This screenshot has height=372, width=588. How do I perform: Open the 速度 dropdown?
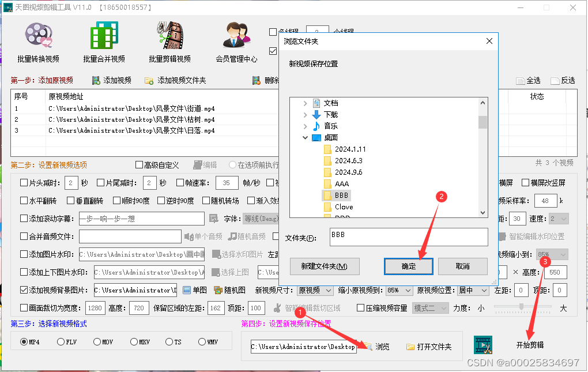pos(559,219)
